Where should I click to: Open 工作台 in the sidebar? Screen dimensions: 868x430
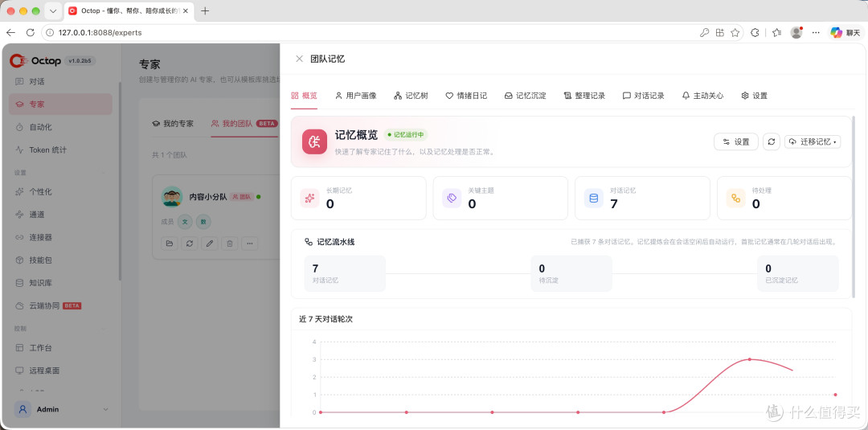60,347
